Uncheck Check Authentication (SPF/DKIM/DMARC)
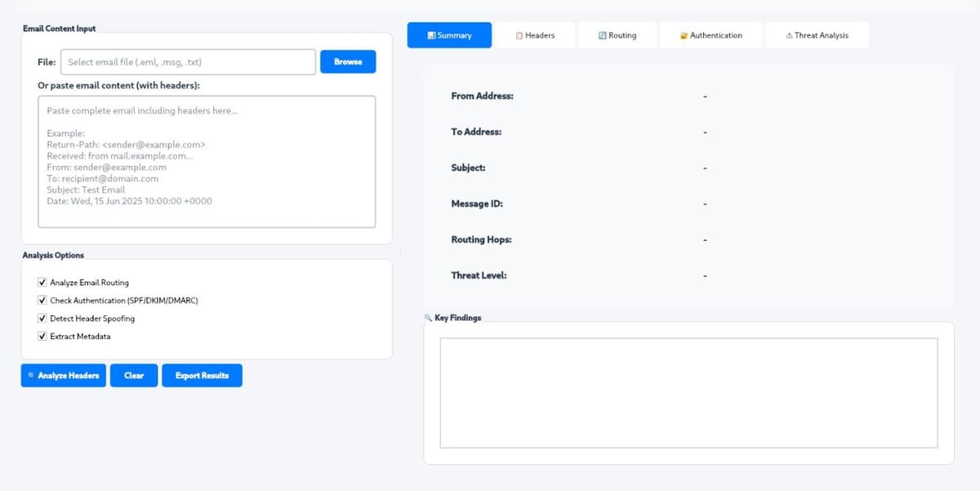Screen dimensions: 980x491 [42, 301]
